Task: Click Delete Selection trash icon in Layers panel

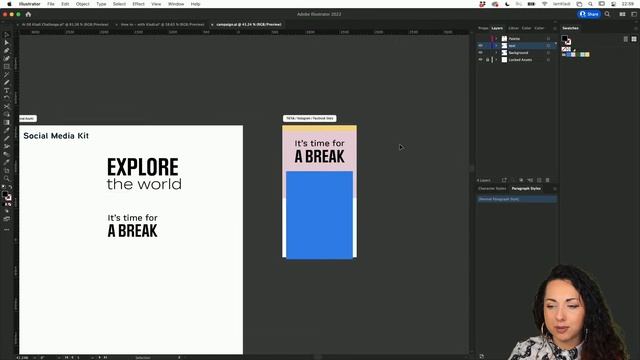Action: (547, 180)
